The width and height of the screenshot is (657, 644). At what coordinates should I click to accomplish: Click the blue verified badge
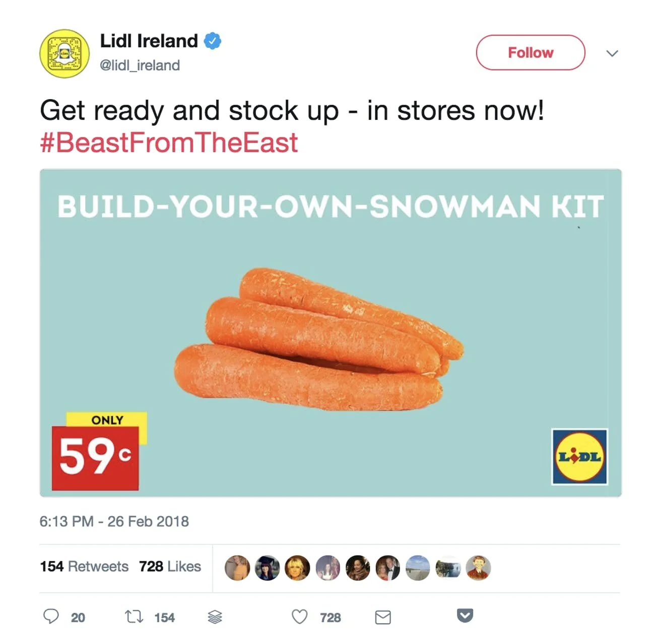[213, 41]
